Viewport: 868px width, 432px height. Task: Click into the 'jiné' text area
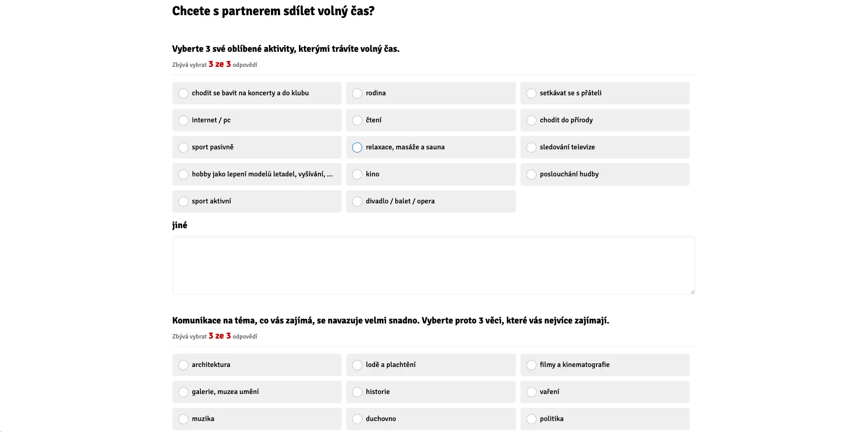click(x=433, y=265)
